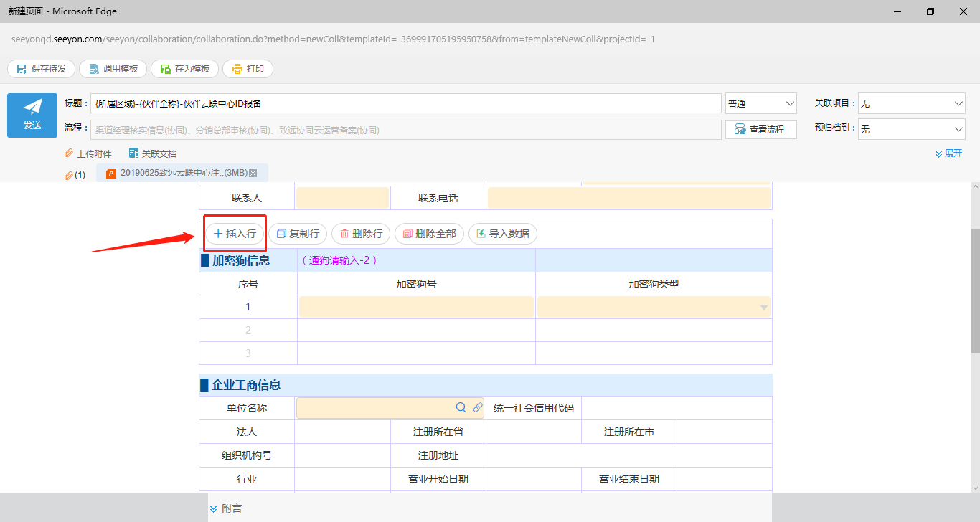Click the attachment count paperclip icon

click(x=69, y=175)
